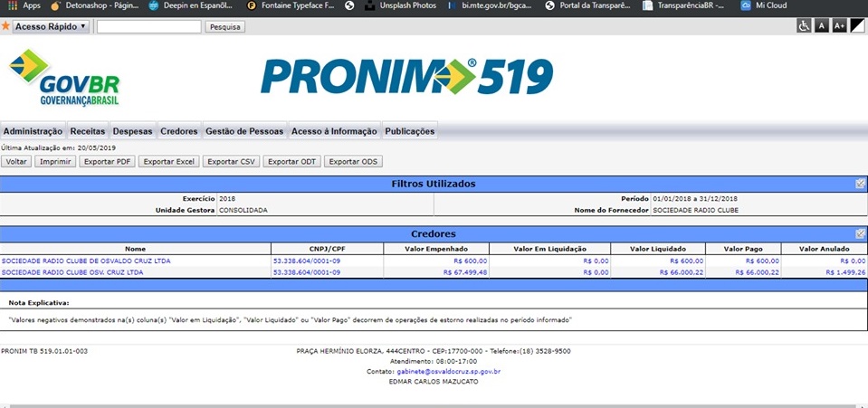Click the search text field beside Pesquisa
868x408 pixels.
point(148,27)
